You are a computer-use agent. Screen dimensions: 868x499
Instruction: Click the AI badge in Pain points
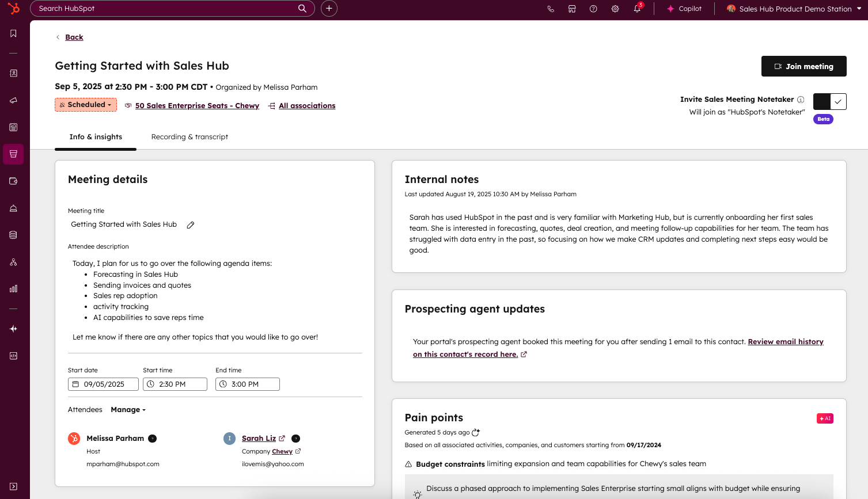pos(825,418)
